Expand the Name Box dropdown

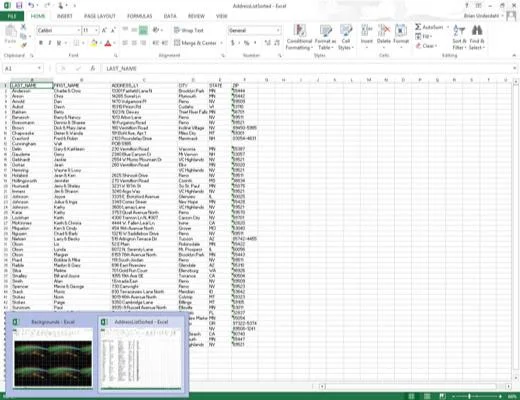tap(39, 68)
